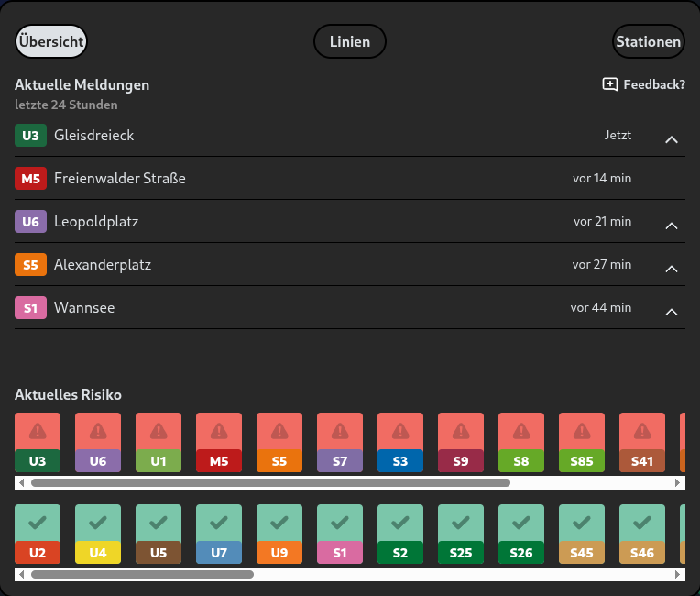Open the S2 safe risk card
This screenshot has width=700, height=596.
400,534
